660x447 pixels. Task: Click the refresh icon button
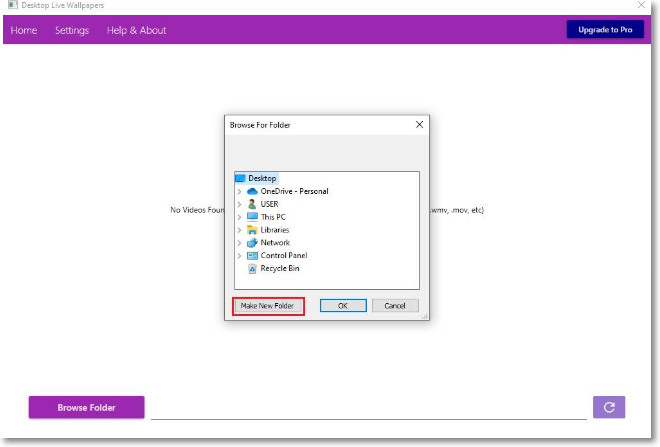(609, 407)
